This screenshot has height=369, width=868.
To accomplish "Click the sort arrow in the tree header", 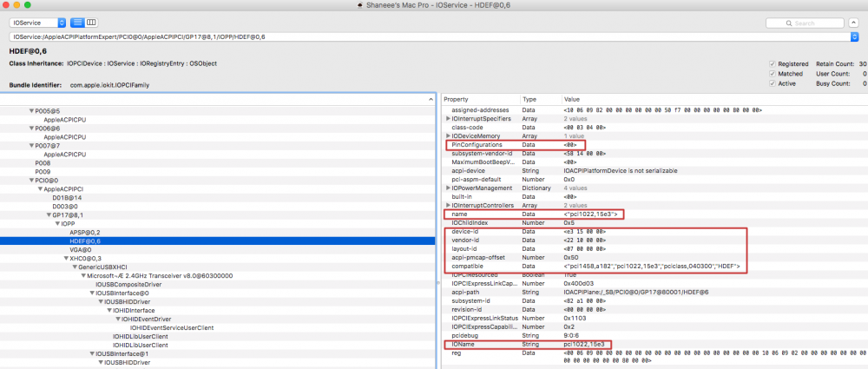I will 431,99.
